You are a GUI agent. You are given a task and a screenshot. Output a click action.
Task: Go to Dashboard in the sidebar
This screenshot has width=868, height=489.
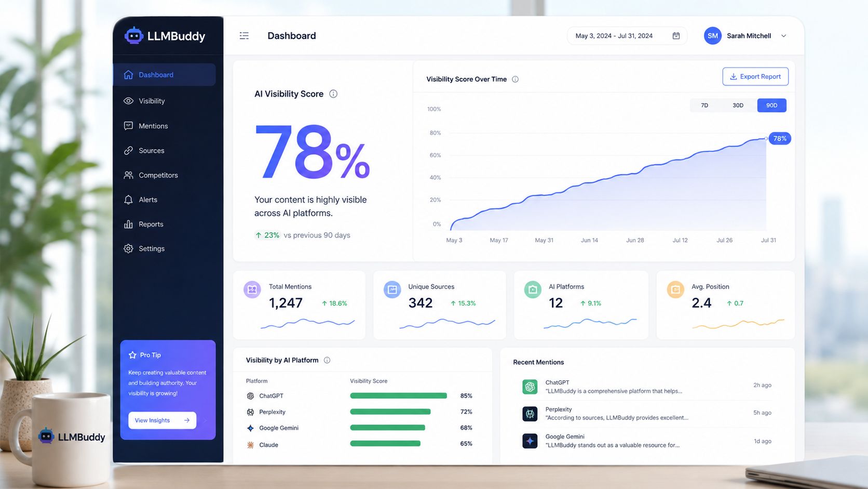point(164,75)
